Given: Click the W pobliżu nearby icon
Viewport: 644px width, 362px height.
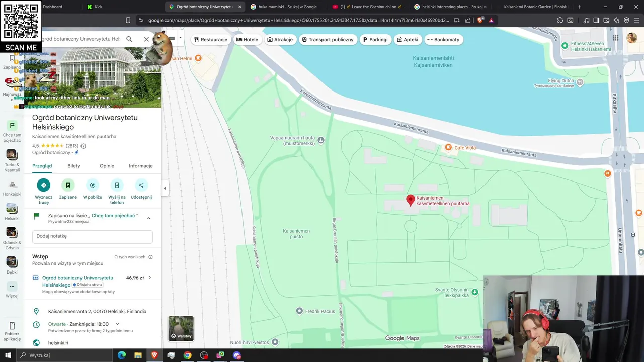Looking at the screenshot, I should (93, 185).
